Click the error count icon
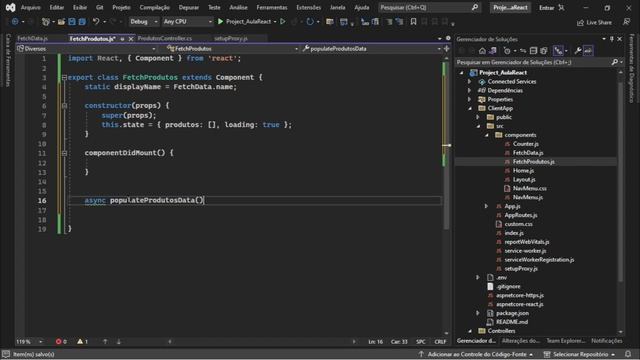This screenshot has height=360, width=640. (x=59, y=342)
